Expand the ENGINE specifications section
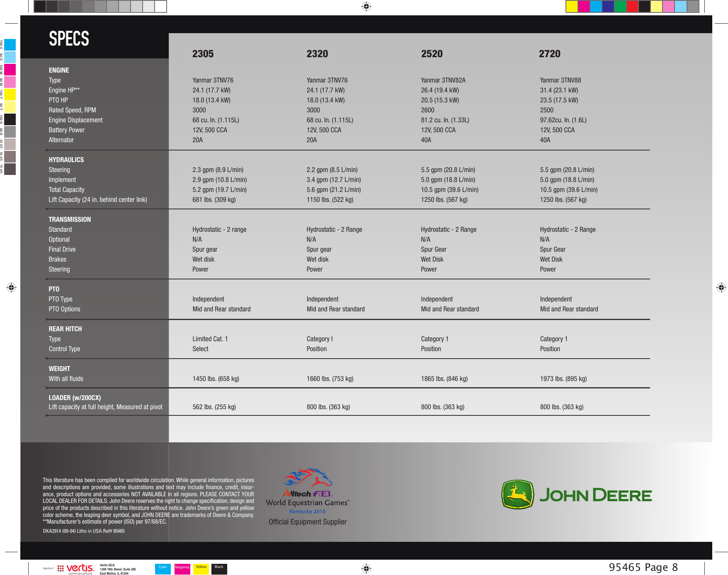 point(59,70)
